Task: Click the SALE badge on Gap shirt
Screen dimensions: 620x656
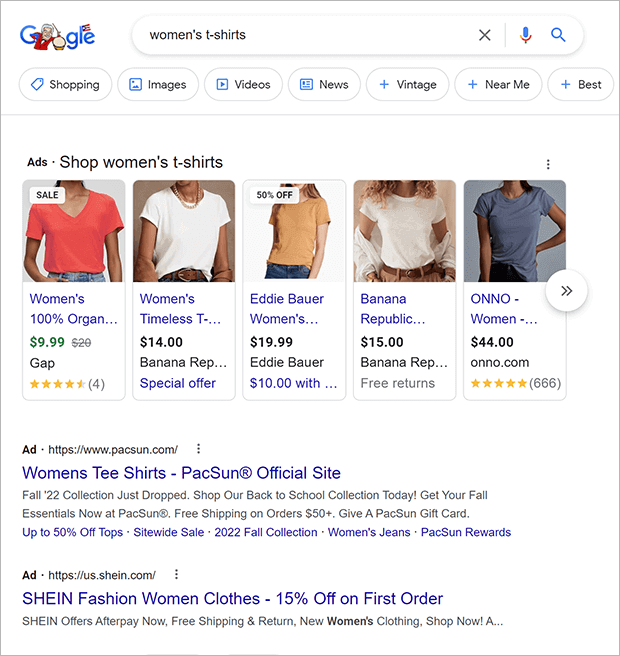Action: 47,195
